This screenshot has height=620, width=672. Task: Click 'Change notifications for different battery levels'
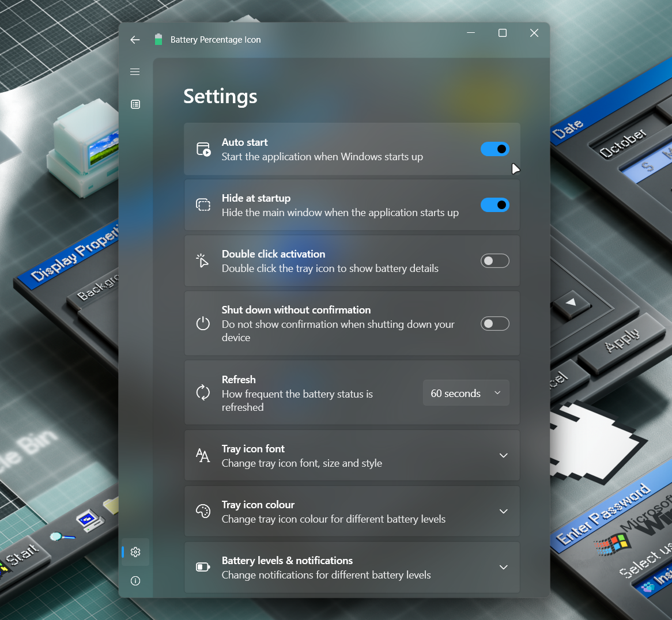pyautogui.click(x=326, y=575)
